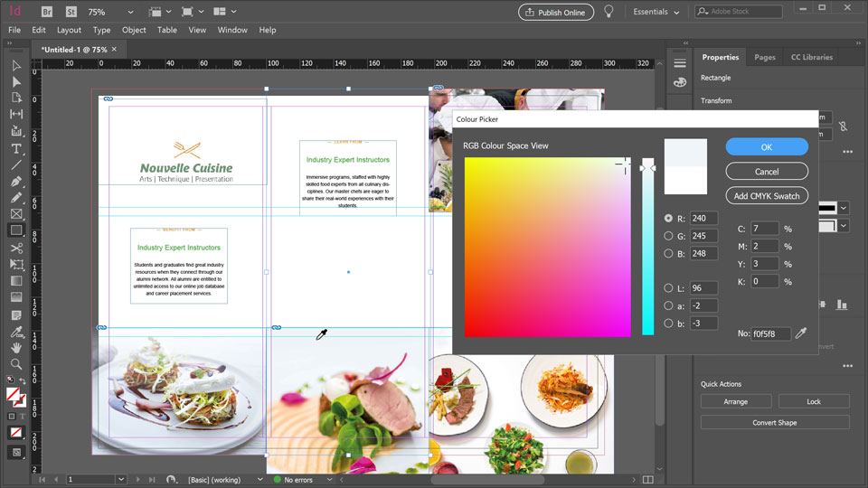Activate the Zoom tool magnifier

(16, 364)
